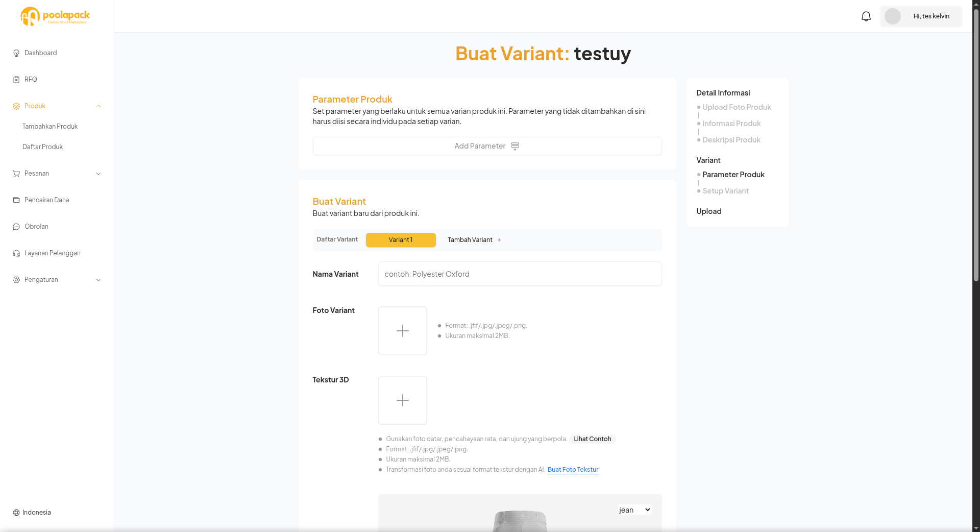Image resolution: width=980 pixels, height=532 pixels.
Task: Open the jean model dropdown
Action: pyautogui.click(x=634, y=510)
